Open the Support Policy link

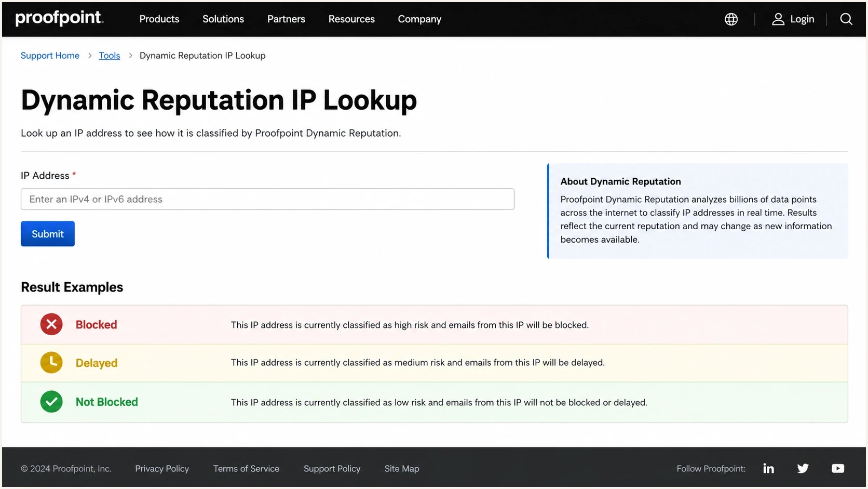[x=332, y=469]
